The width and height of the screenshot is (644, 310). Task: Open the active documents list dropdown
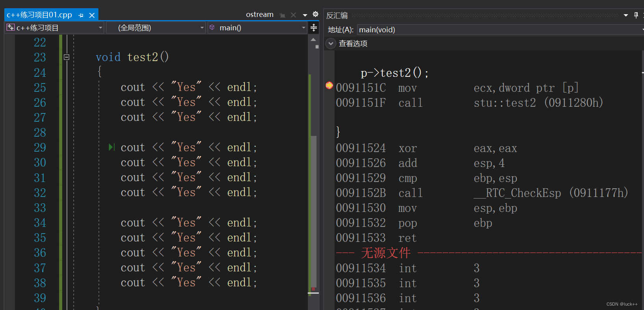tap(305, 15)
